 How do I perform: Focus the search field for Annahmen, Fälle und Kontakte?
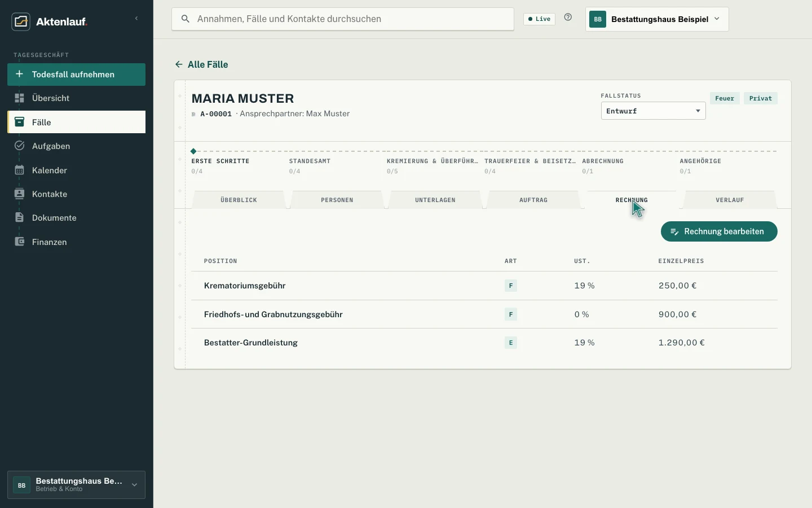click(343, 19)
